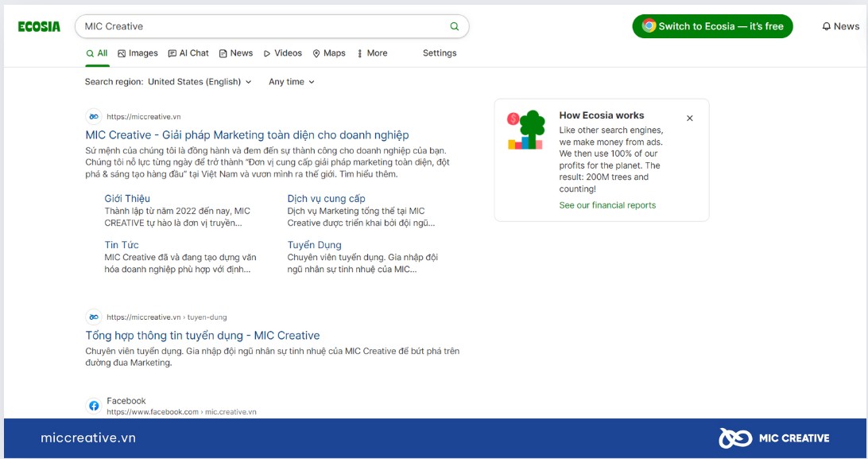This screenshot has width=868, height=459.
Task: Open the Search region dropdown
Action: click(x=200, y=82)
